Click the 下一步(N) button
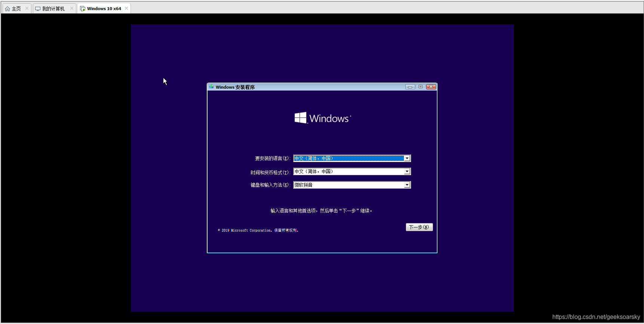The image size is (644, 324). coord(419,227)
